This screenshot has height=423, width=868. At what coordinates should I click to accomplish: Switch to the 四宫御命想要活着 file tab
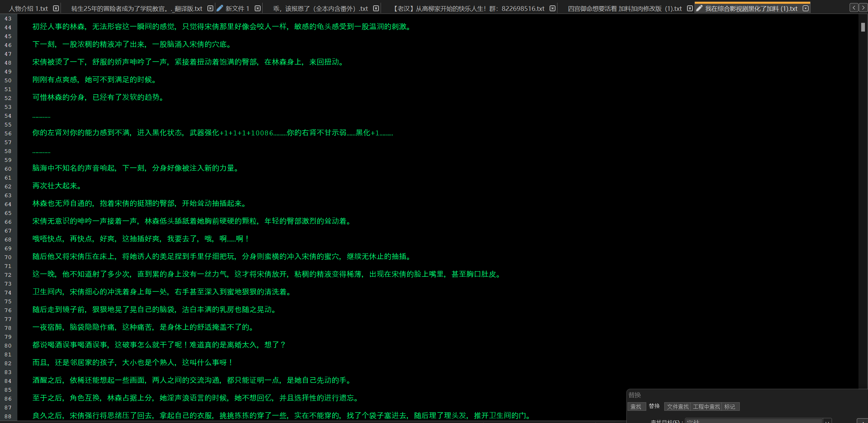coord(624,9)
